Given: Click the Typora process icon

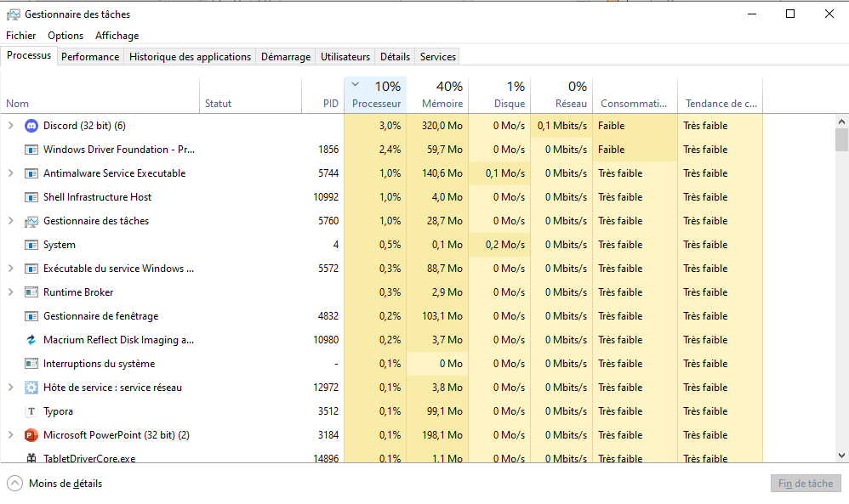Looking at the screenshot, I should [31, 411].
